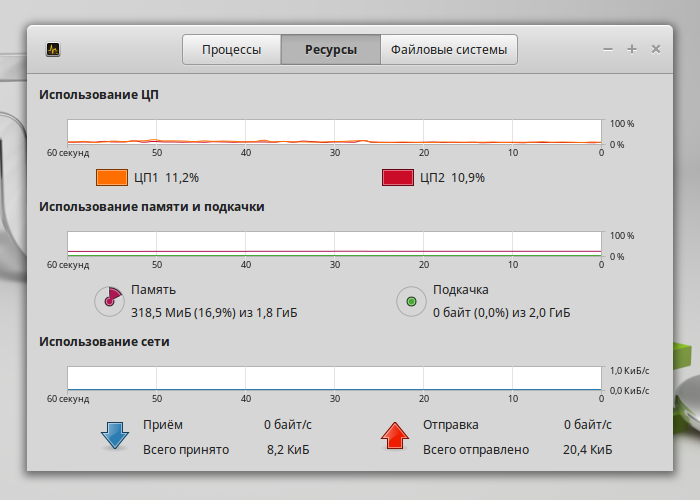This screenshot has width=700, height=500.
Task: Click the Память label
Action: click(x=153, y=290)
